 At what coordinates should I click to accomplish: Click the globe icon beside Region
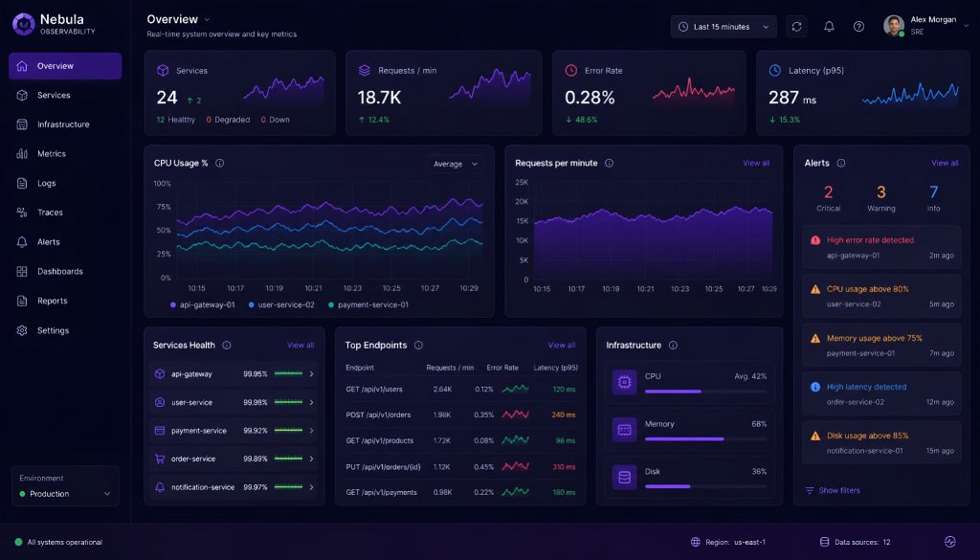point(695,542)
